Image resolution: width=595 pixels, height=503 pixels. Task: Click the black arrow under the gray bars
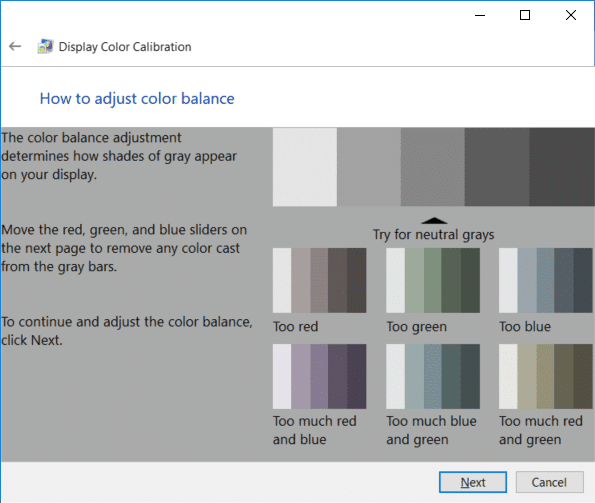pyautogui.click(x=434, y=220)
